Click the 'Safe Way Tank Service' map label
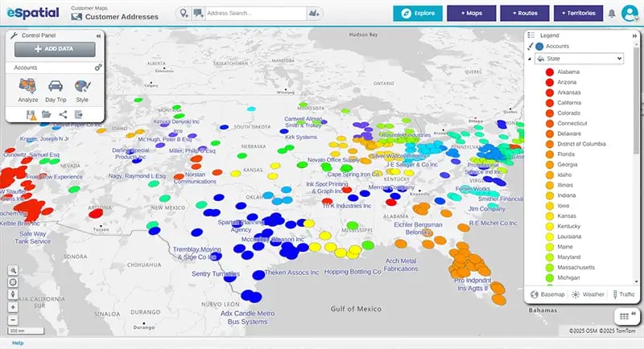644x349 pixels. point(32,237)
